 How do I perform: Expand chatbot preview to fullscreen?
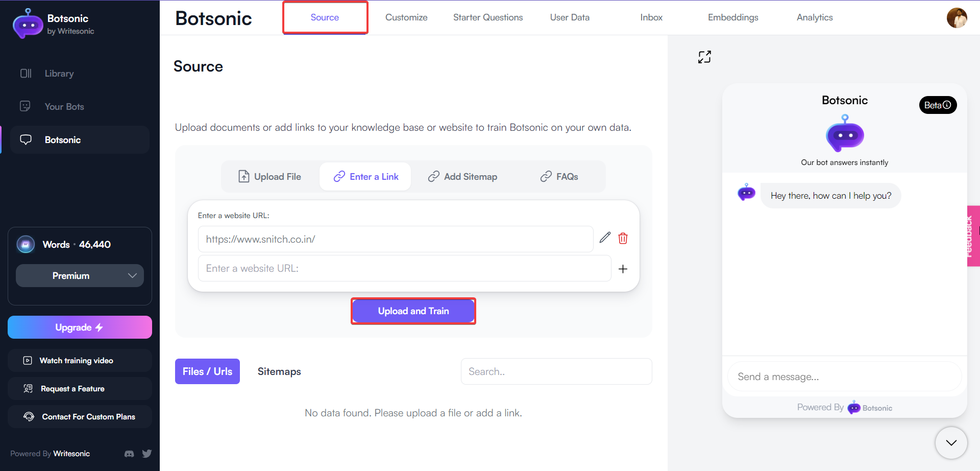(x=704, y=57)
